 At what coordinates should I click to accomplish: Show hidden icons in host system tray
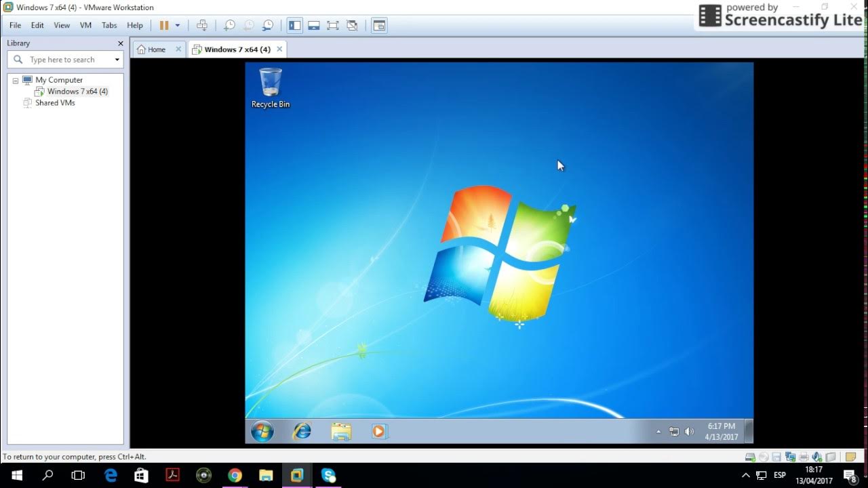click(x=746, y=475)
